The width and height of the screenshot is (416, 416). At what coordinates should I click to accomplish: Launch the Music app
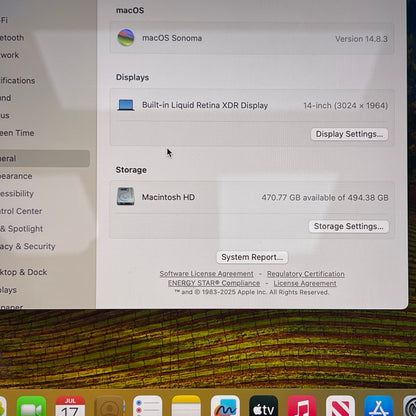302,406
